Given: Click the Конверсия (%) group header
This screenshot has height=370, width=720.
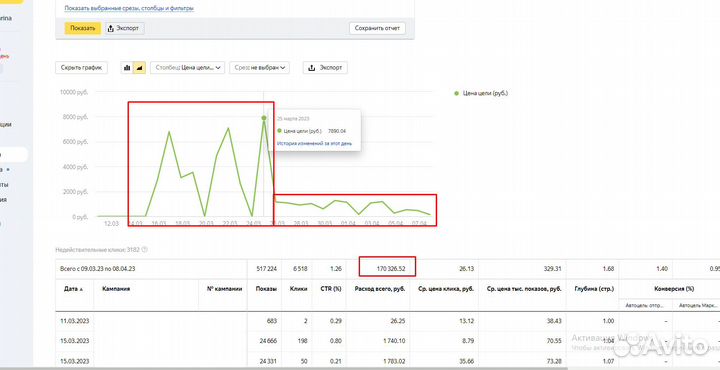Looking at the screenshot, I should [674, 289].
